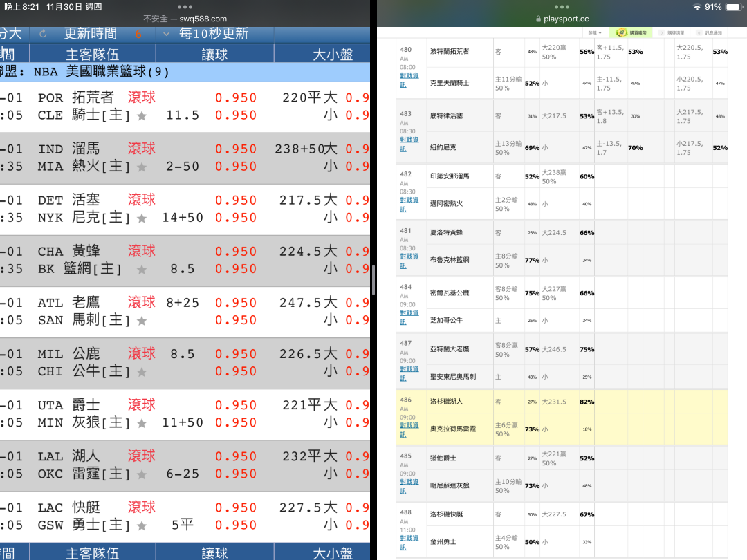Image resolution: width=747 pixels, height=560 pixels.
Task: Open 對戰資訊 link for game 486
Action: pos(409,429)
